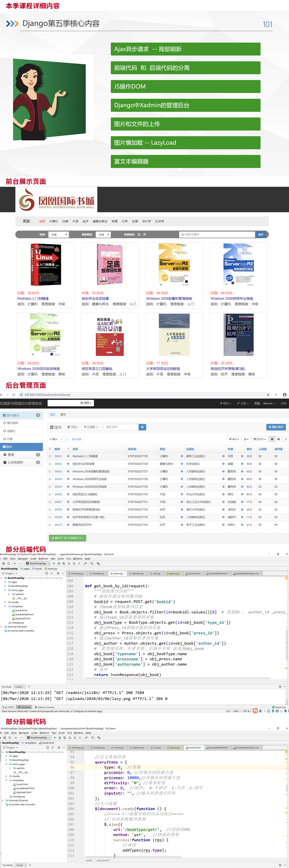The image size is (289, 868).
Task: Click the blue magnifier search button
Action: pyautogui.click(x=142, y=427)
